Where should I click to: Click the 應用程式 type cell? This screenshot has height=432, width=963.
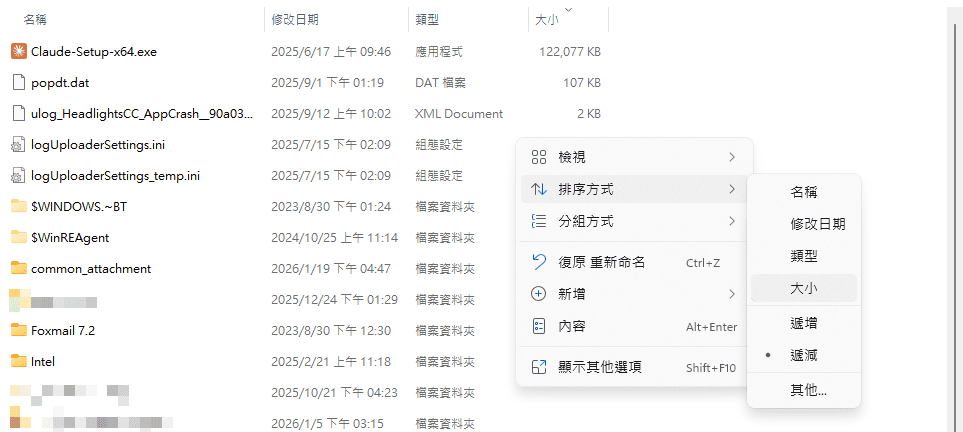[x=439, y=52]
